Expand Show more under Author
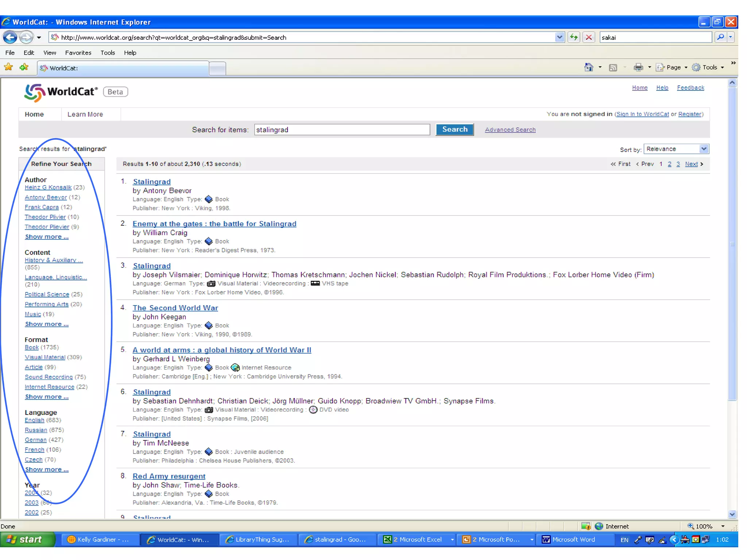 pyautogui.click(x=46, y=237)
